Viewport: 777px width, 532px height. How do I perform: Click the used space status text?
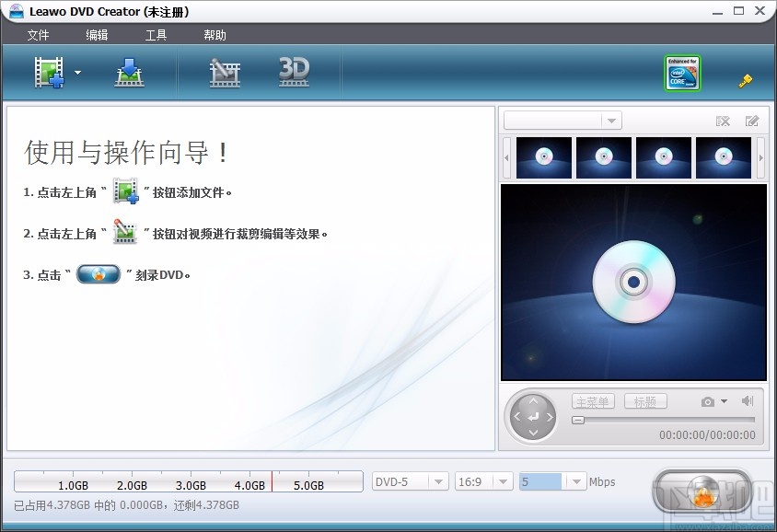pyautogui.click(x=126, y=505)
